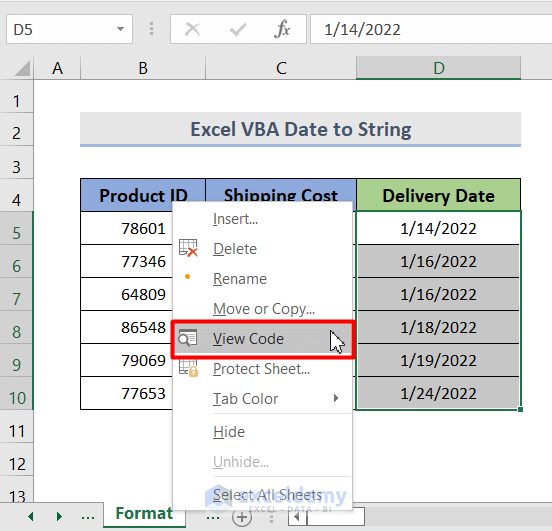Click the formula bar showing 1/14/2022
Image resolution: width=552 pixels, height=531 pixels.
click(431, 29)
